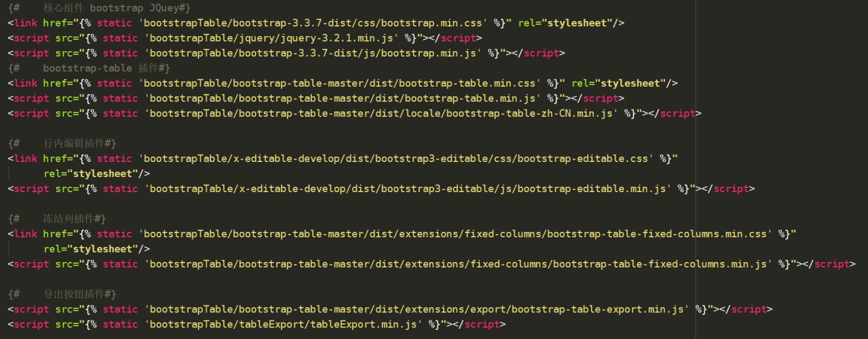Click the 'bootstrap-table-fixed-columns.min.js' path string
Image resolution: width=868 pixels, height=339 pixels.
pos(459,264)
